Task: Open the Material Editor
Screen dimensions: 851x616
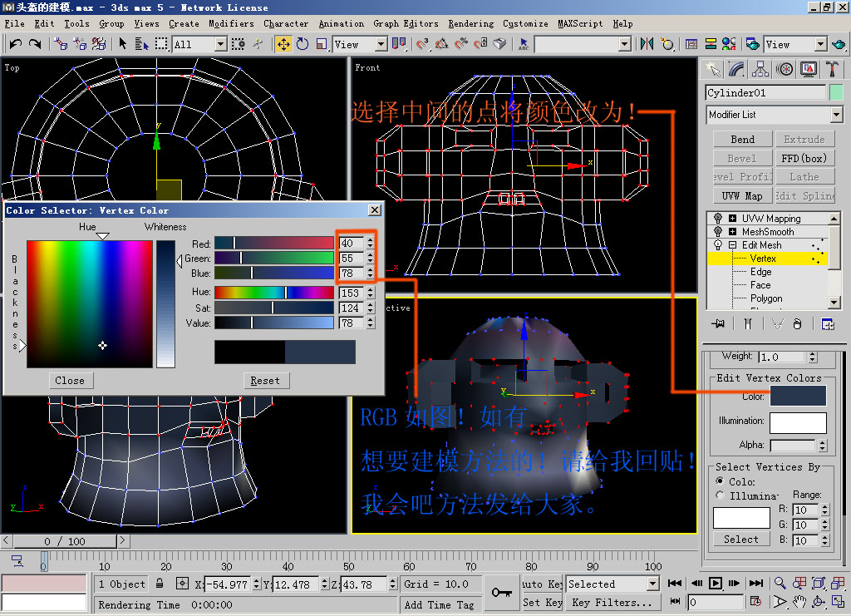Action: pyautogui.click(x=729, y=44)
